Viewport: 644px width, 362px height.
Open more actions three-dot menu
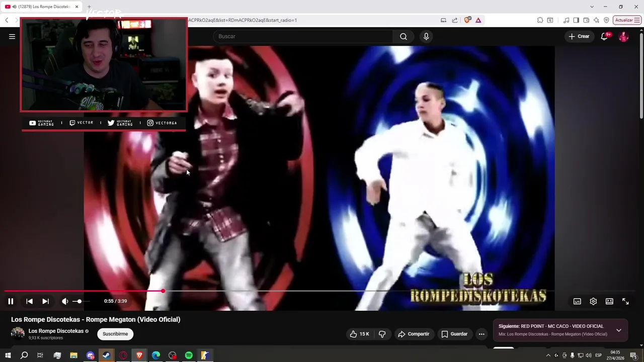coord(481,334)
